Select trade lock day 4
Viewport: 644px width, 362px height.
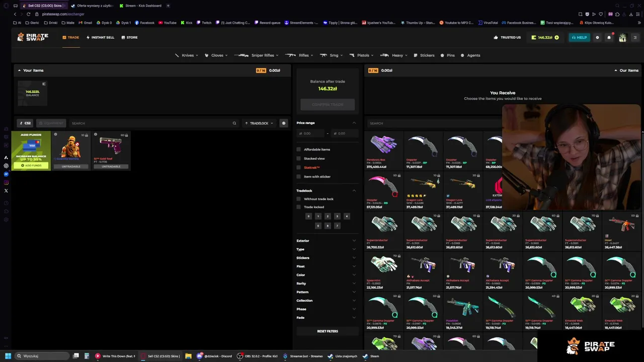click(347, 216)
